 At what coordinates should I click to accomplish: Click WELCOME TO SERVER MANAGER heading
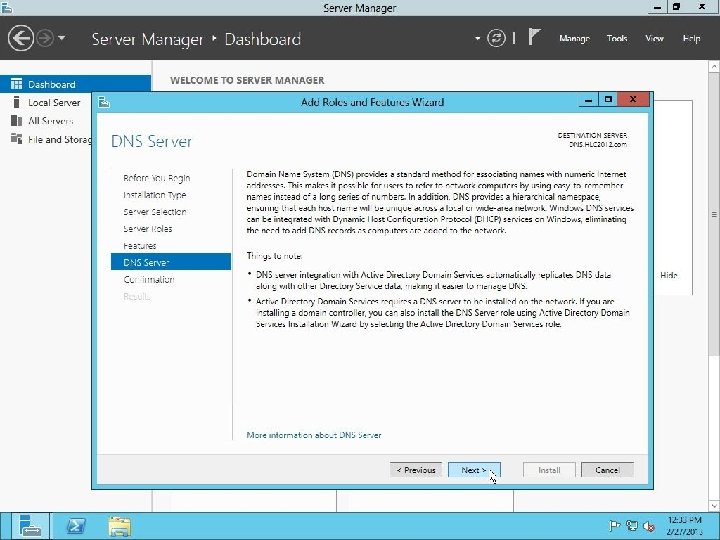pos(247,80)
